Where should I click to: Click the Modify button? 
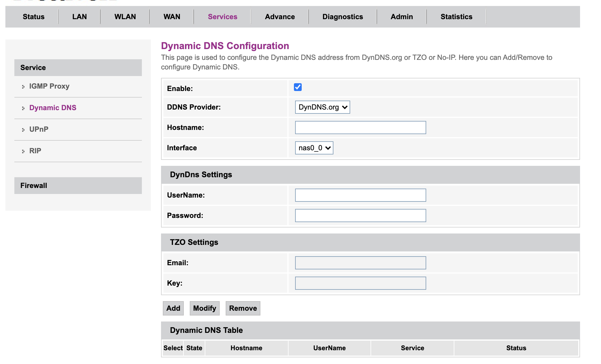204,308
